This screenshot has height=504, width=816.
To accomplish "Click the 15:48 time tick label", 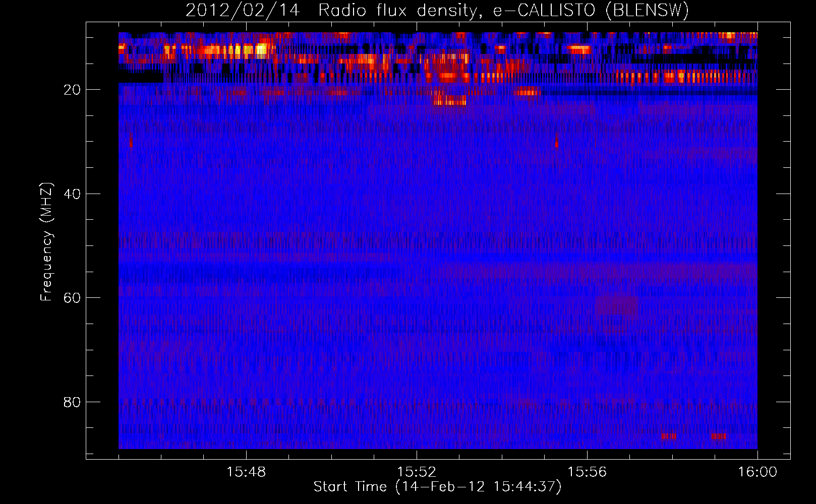I will pos(246,472).
